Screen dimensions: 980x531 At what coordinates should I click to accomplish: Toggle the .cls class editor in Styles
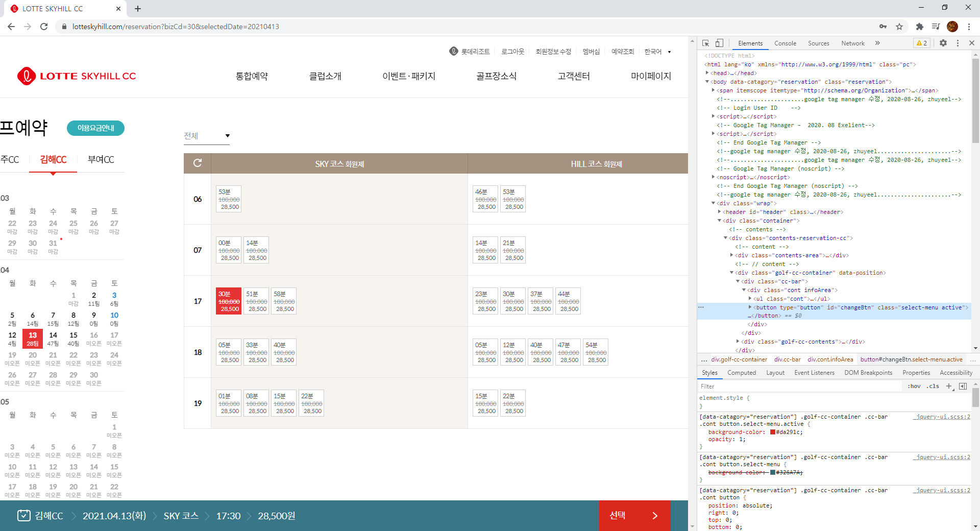[x=933, y=387]
